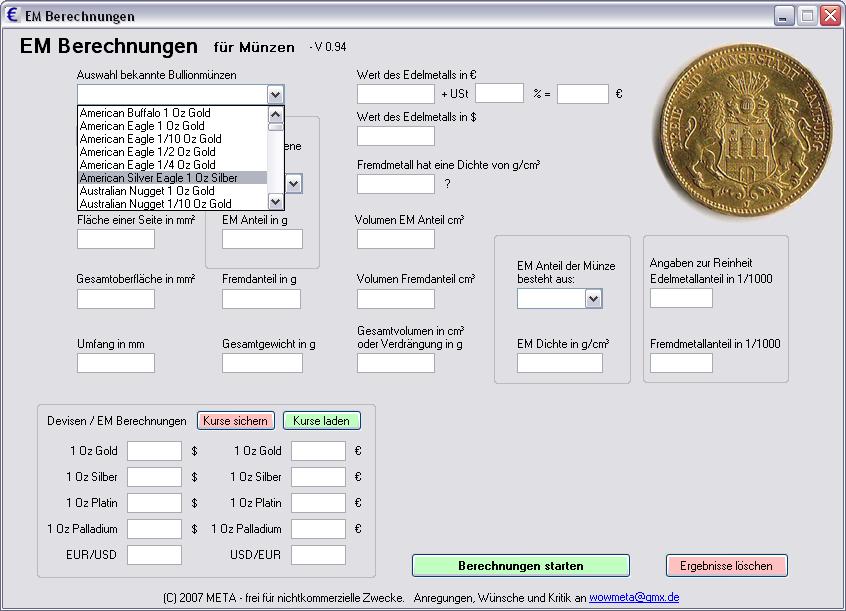Close the EM Berechnungen window
Image resolution: width=846 pixels, height=611 pixels.
point(831,16)
